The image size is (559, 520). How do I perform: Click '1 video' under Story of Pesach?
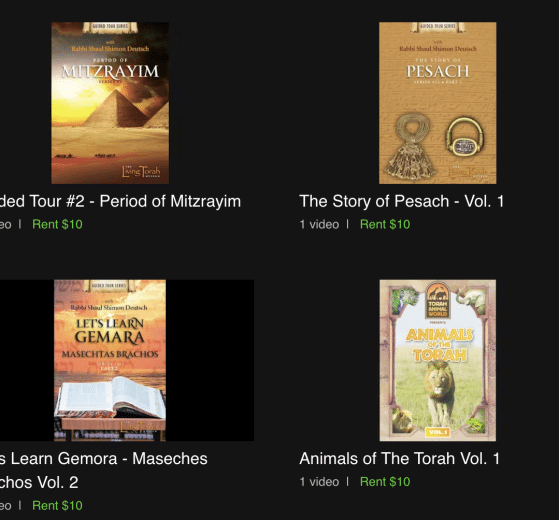(x=319, y=225)
